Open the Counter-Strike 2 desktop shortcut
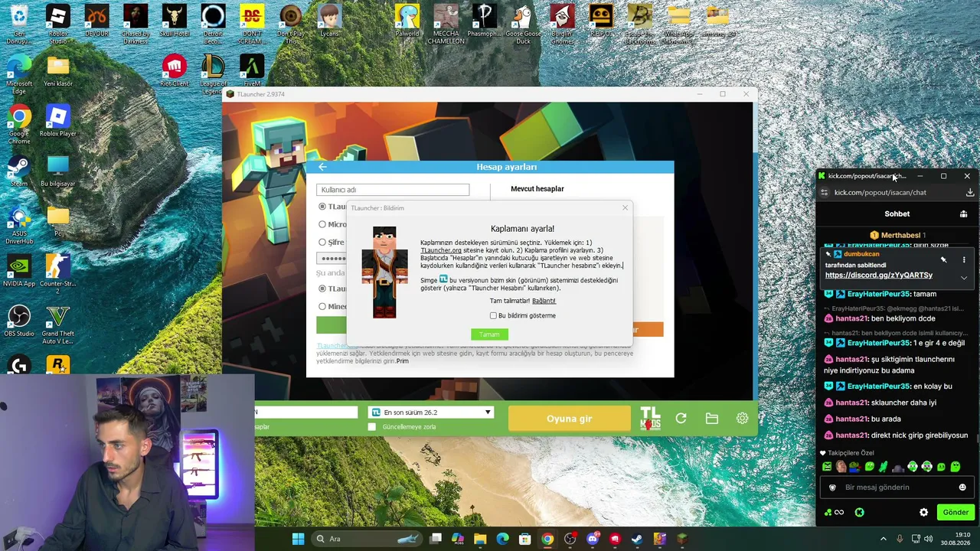Image resolution: width=980 pixels, height=551 pixels. tap(58, 275)
